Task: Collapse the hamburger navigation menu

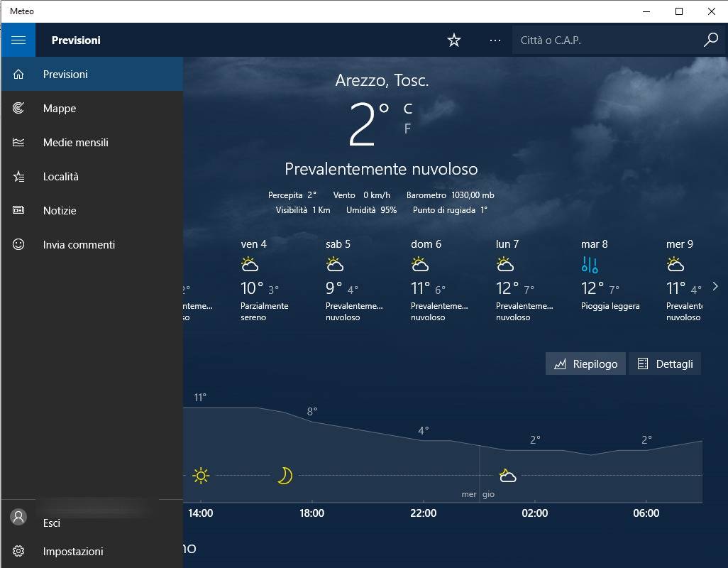Action: [x=18, y=40]
